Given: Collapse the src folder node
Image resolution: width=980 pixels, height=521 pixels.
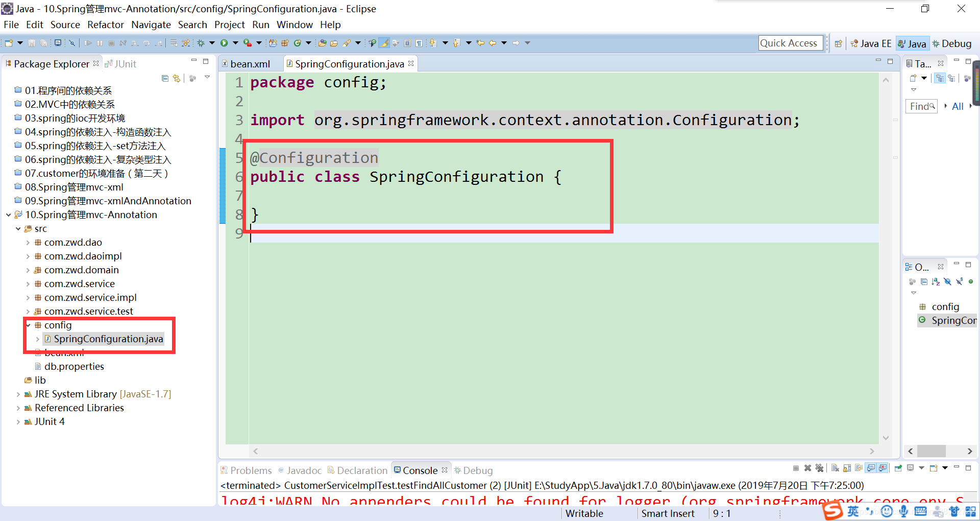Looking at the screenshot, I should coord(18,229).
